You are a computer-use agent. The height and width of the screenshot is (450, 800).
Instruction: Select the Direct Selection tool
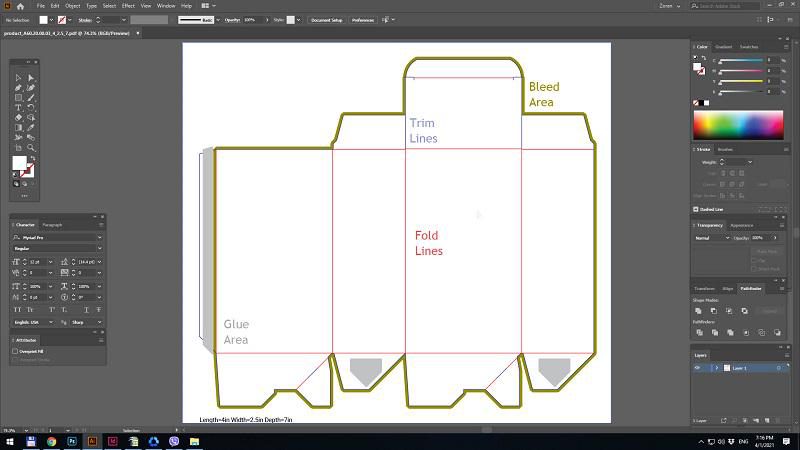pos(31,78)
